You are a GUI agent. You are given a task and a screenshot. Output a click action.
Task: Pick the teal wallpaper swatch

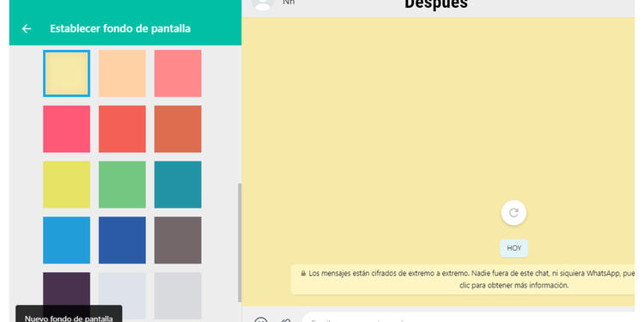pyautogui.click(x=178, y=185)
